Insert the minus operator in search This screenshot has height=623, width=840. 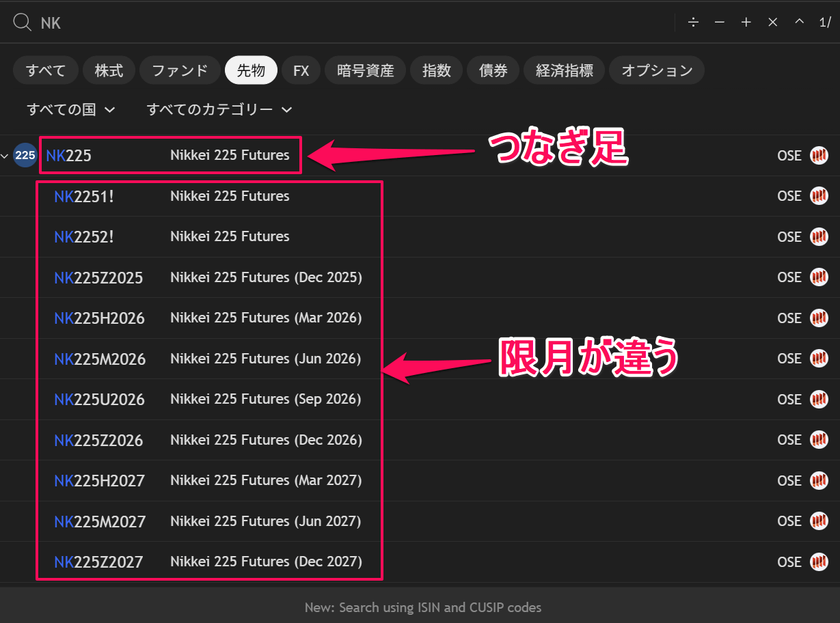click(720, 23)
